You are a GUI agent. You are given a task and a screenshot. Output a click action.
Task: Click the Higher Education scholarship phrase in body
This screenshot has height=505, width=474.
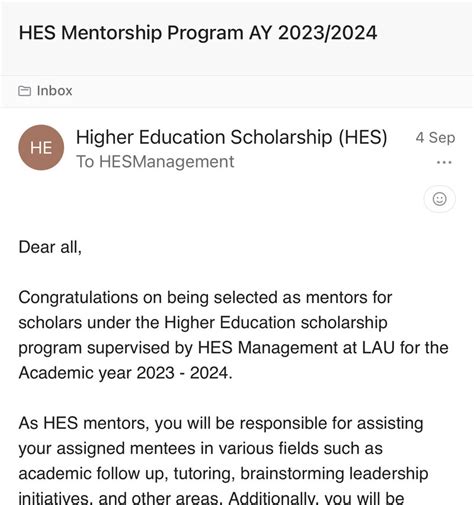(x=276, y=323)
